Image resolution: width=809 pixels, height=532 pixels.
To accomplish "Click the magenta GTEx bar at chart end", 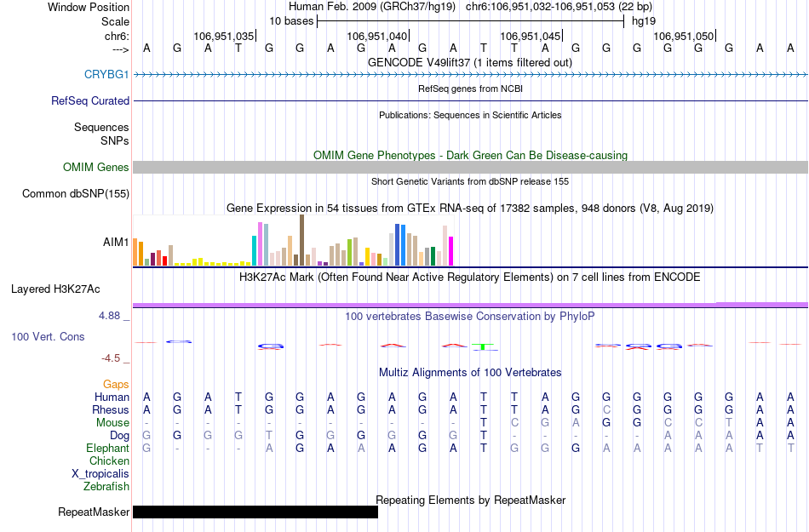I will [x=451, y=251].
